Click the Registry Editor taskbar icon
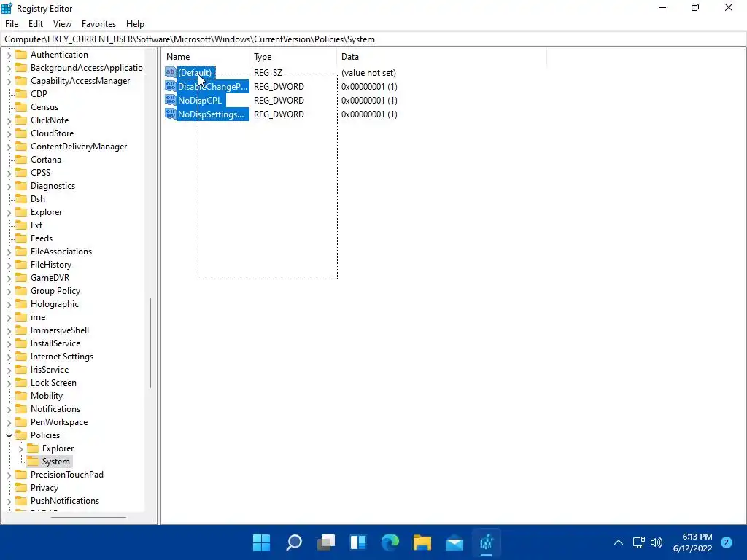747x560 pixels. point(487,542)
